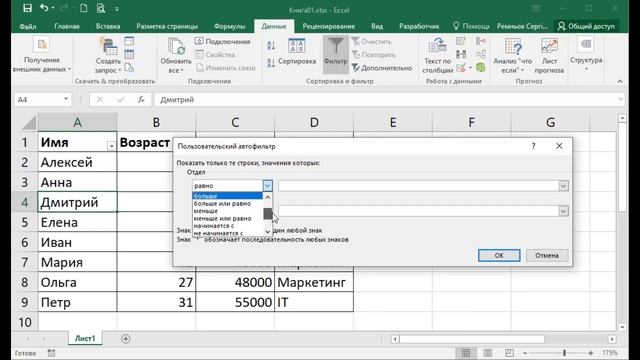Open the Разметка страницы tab
Image resolution: width=640 pixels, height=360 pixels.
coord(167,26)
